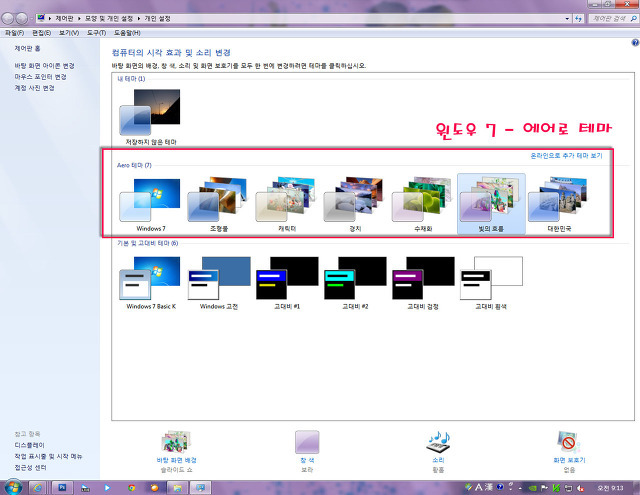Open 계정 사진 변경 link

(x=34, y=88)
